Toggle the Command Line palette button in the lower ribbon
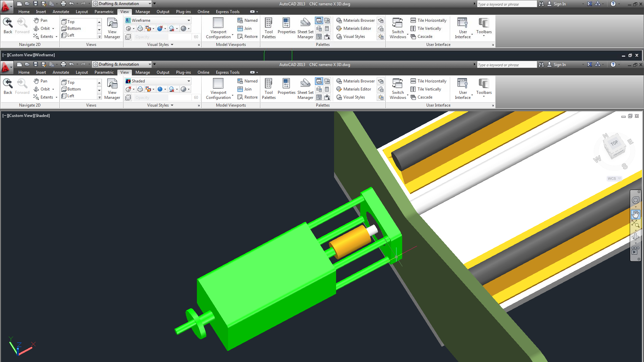 click(319, 81)
